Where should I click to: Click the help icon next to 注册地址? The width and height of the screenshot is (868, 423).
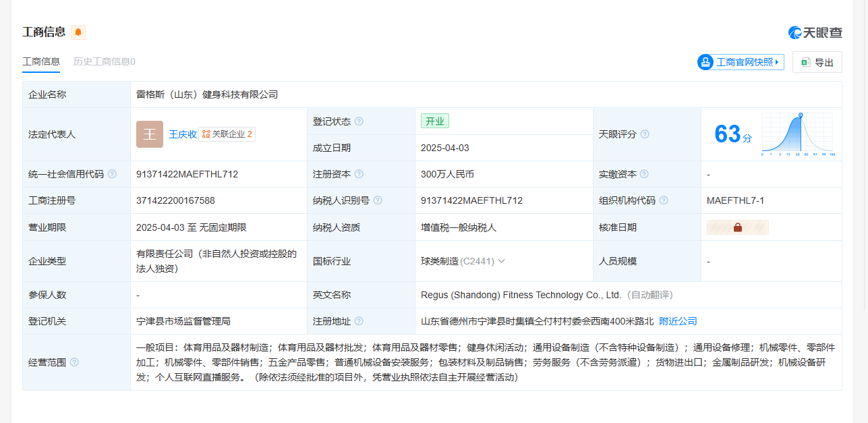coord(359,321)
